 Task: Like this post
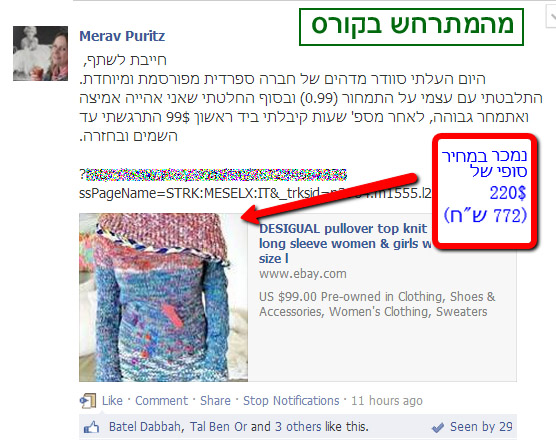pyautogui.click(x=112, y=401)
